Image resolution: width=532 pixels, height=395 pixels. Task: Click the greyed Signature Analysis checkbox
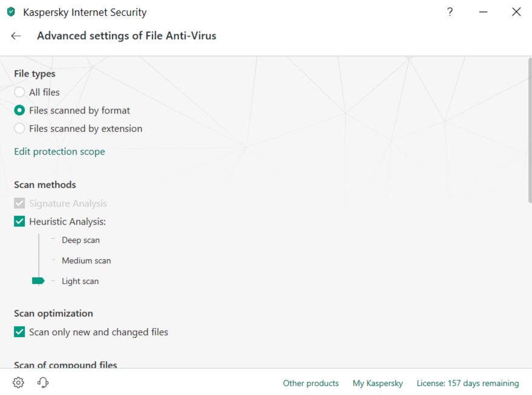[x=19, y=204]
